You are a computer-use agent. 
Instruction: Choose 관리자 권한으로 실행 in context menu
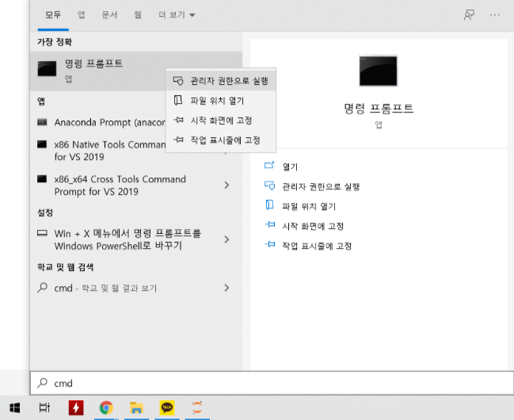click(x=221, y=81)
